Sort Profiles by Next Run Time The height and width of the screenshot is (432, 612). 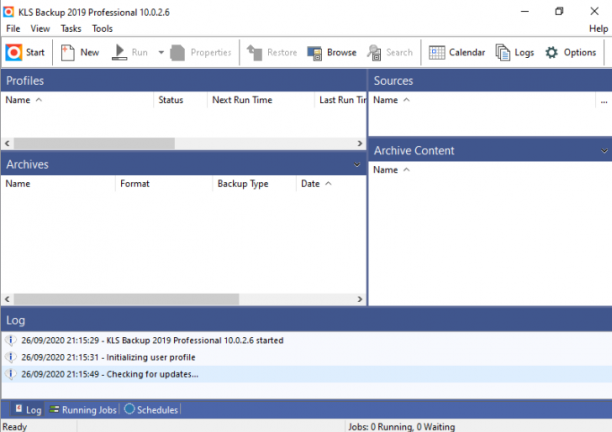coord(261,100)
